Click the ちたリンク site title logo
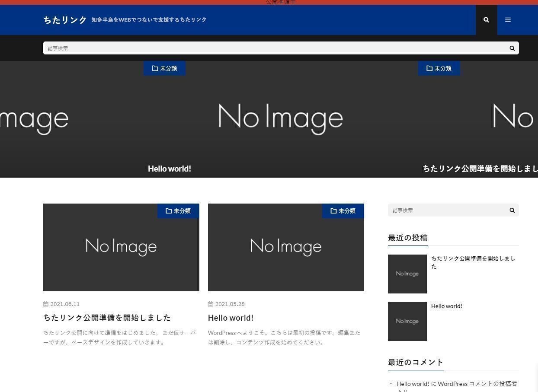The image size is (538, 392). point(65,20)
